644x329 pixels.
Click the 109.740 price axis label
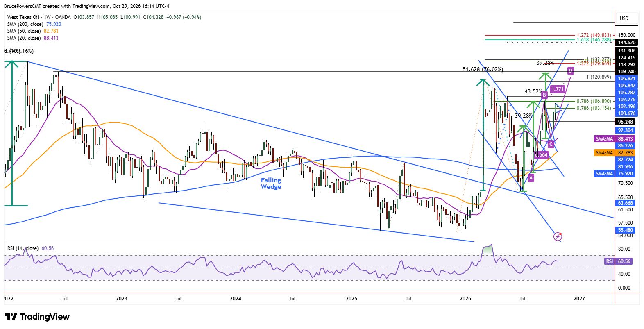pos(627,72)
